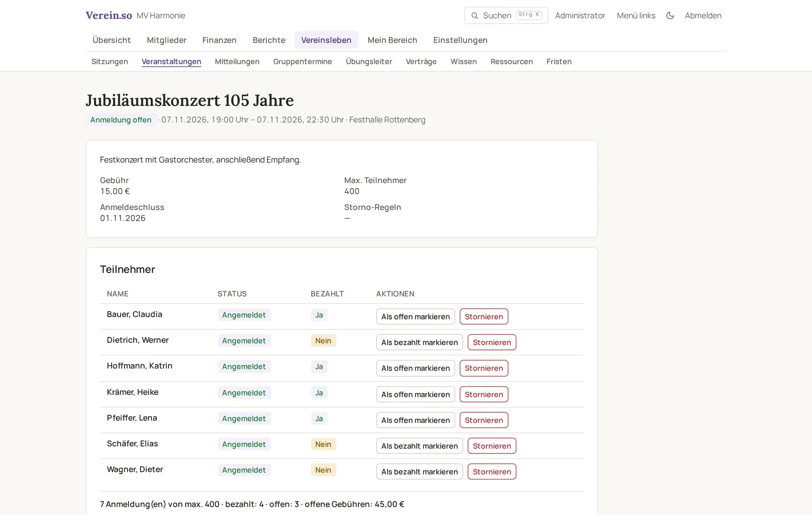812x515 pixels.
Task: Open the Mitglieder main tab
Action: pyautogui.click(x=167, y=40)
